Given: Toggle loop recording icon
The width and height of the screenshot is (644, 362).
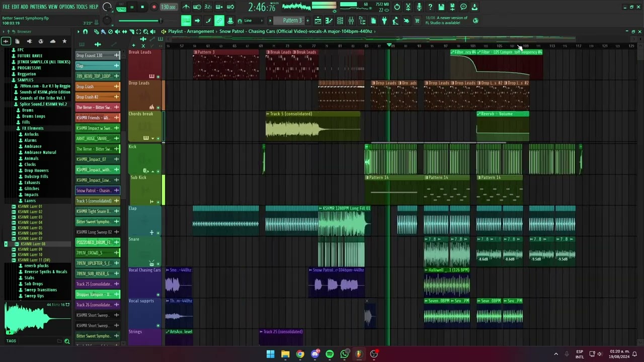Looking at the screenshot, I should pyautogui.click(x=230, y=7).
